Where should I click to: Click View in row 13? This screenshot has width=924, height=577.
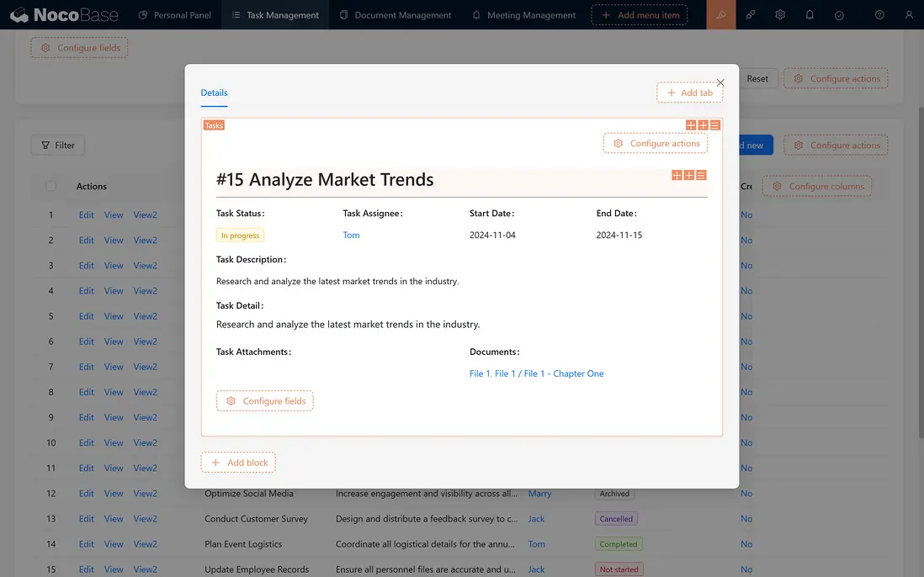pos(114,519)
